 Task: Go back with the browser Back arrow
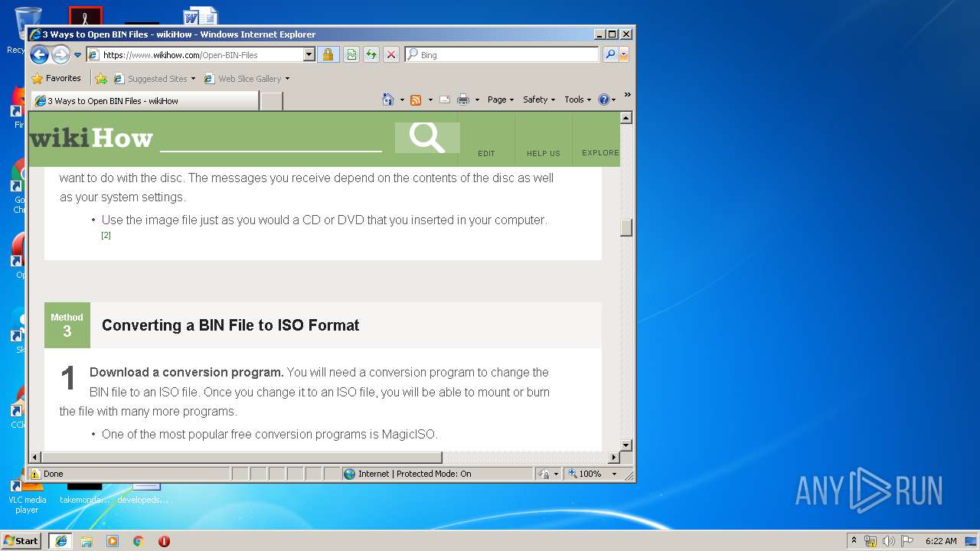pos(39,54)
